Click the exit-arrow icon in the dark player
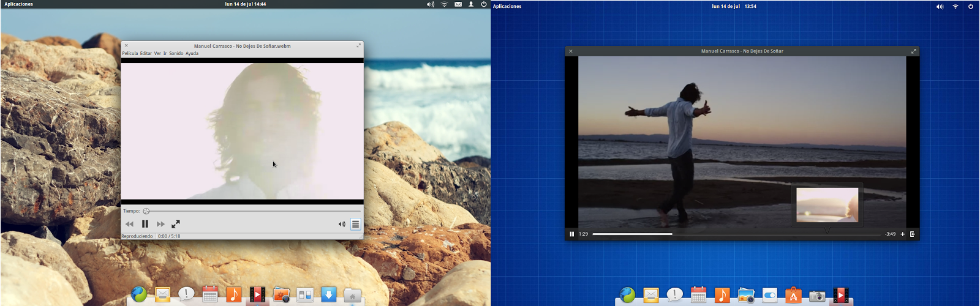Image resolution: width=980 pixels, height=306 pixels. [x=913, y=234]
